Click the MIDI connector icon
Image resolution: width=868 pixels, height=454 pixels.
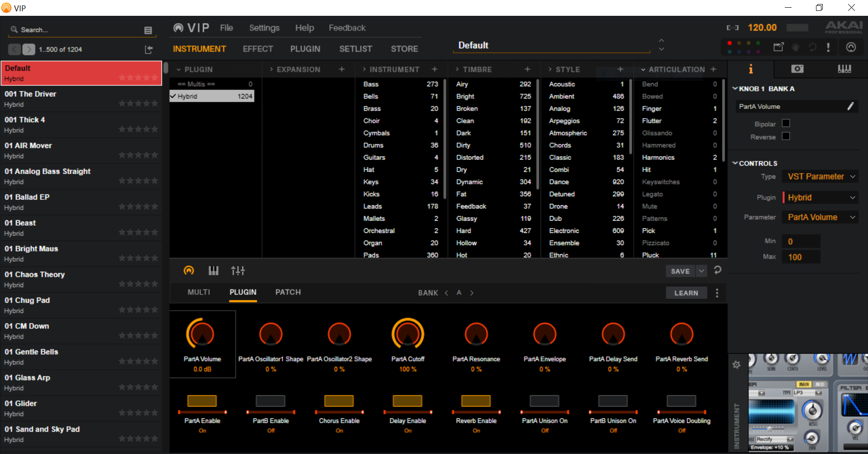click(851, 47)
